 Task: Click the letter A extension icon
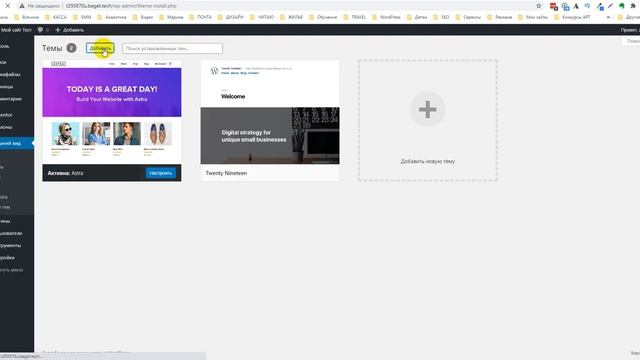(576, 6)
